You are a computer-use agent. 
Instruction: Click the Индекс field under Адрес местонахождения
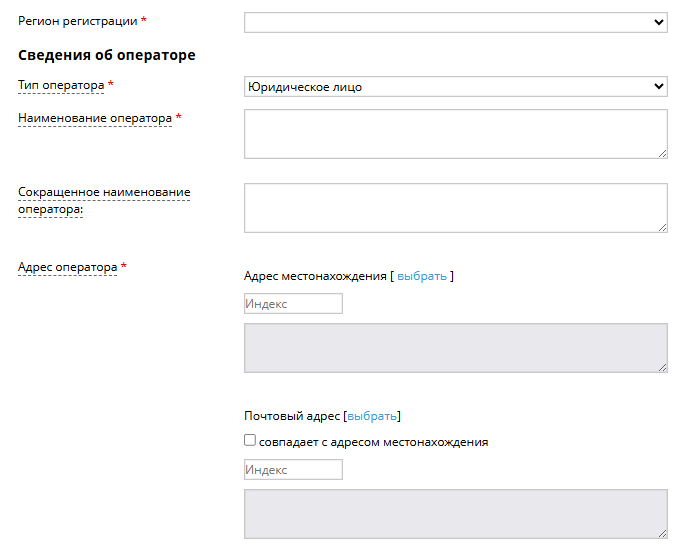(293, 304)
